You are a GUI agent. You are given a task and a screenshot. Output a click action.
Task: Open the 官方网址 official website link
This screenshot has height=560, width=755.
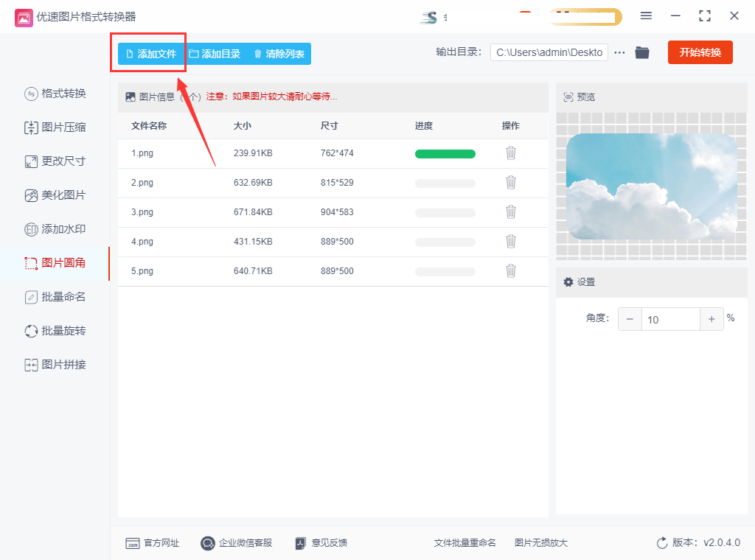[153, 543]
